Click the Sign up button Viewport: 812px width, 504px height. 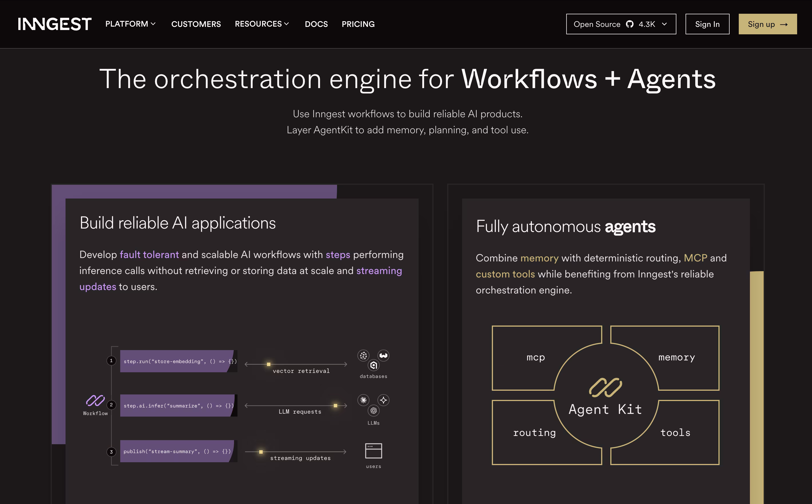tap(768, 24)
